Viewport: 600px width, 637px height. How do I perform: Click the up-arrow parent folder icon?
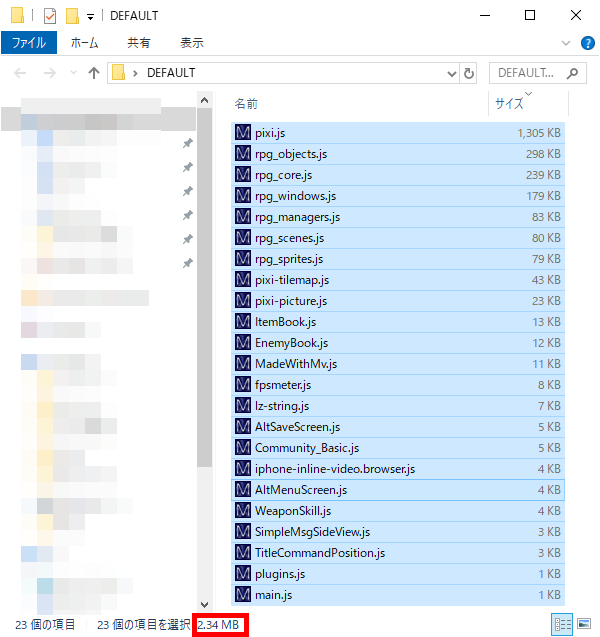[x=94, y=73]
